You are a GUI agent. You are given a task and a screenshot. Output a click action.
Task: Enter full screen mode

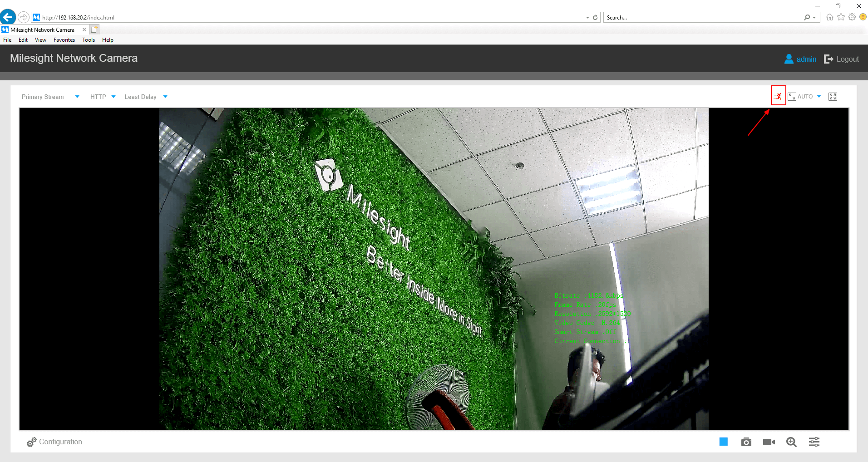(x=833, y=96)
